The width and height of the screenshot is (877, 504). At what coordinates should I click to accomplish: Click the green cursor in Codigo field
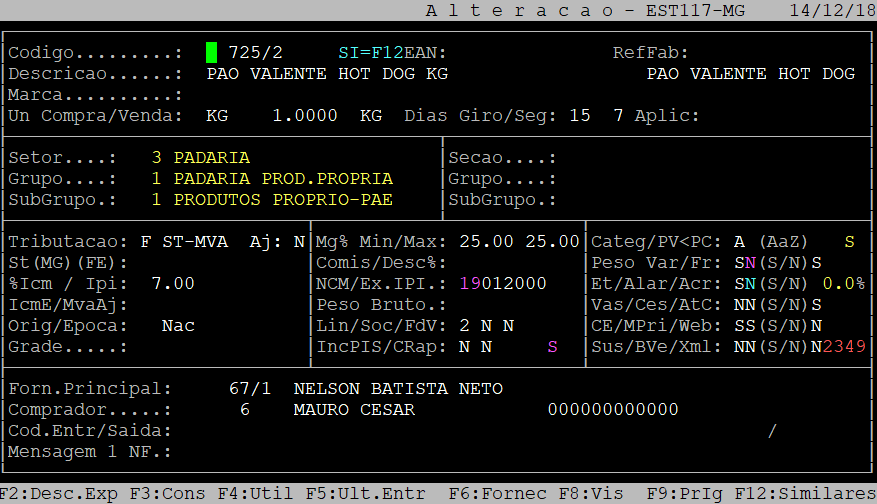[x=211, y=53]
